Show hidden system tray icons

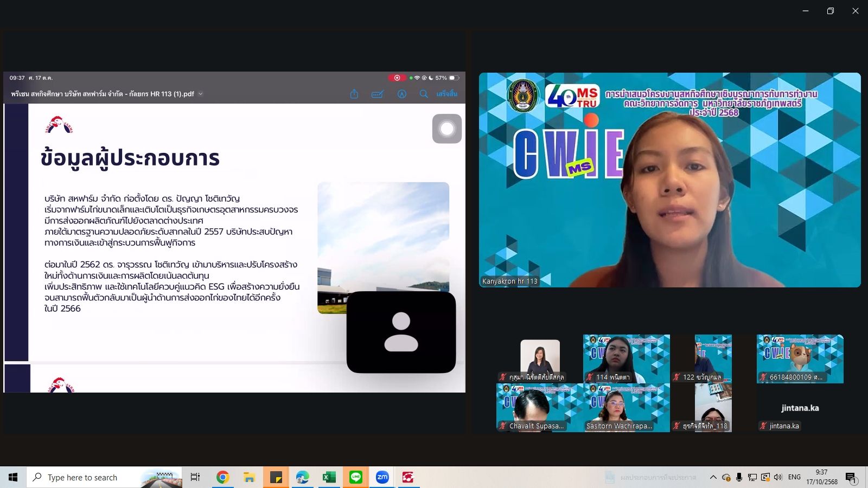713,477
